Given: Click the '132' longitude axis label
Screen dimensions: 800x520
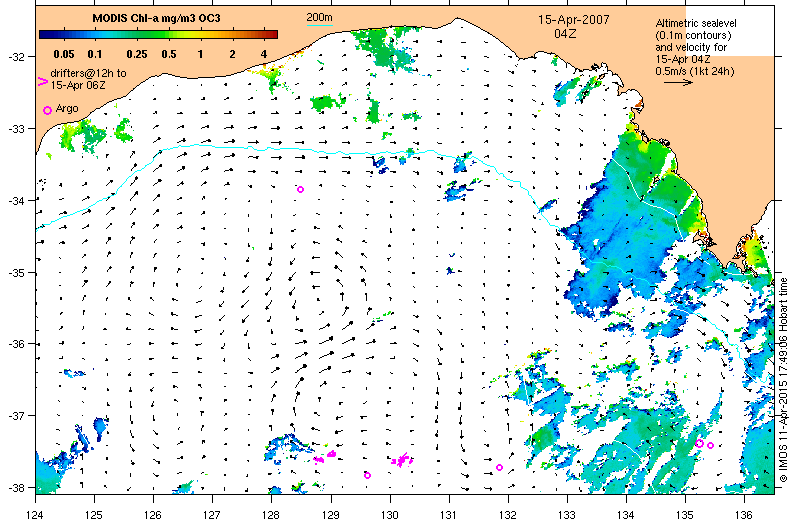Looking at the screenshot, I should pos(508,514).
